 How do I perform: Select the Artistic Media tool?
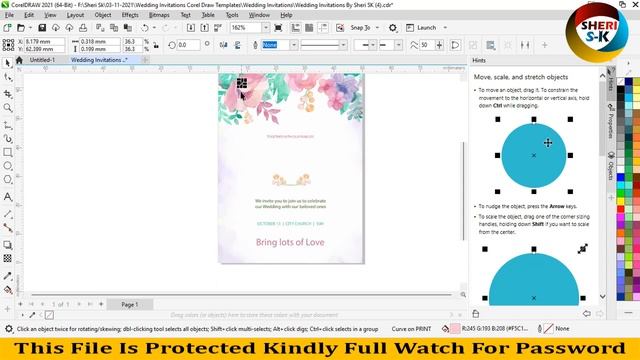(7, 139)
